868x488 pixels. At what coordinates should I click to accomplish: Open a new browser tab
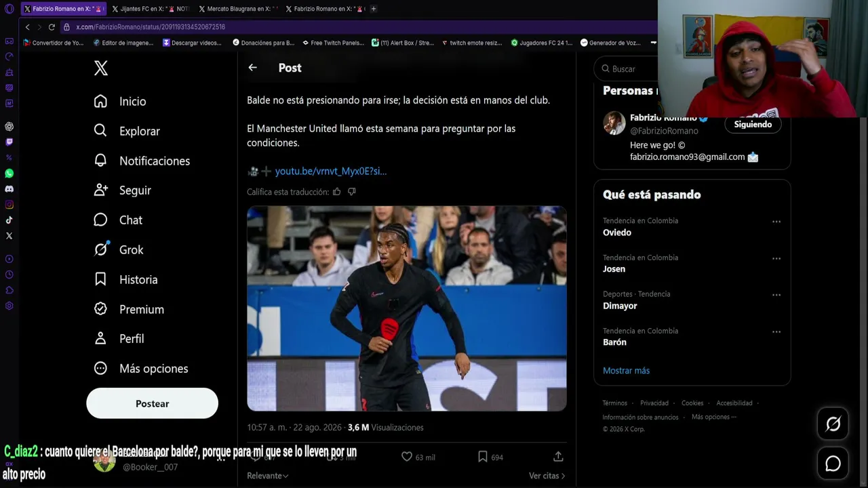pos(374,9)
